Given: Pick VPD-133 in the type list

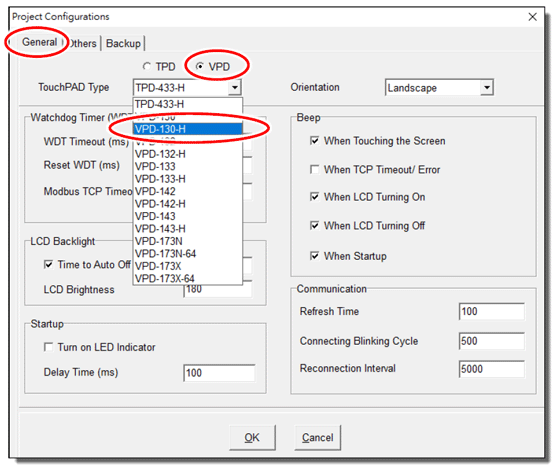Looking at the screenshot, I should [x=188, y=167].
